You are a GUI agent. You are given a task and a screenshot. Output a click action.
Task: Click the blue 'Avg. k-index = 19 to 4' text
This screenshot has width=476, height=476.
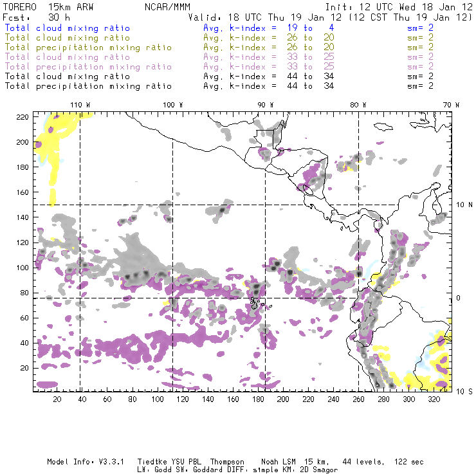pos(269,28)
